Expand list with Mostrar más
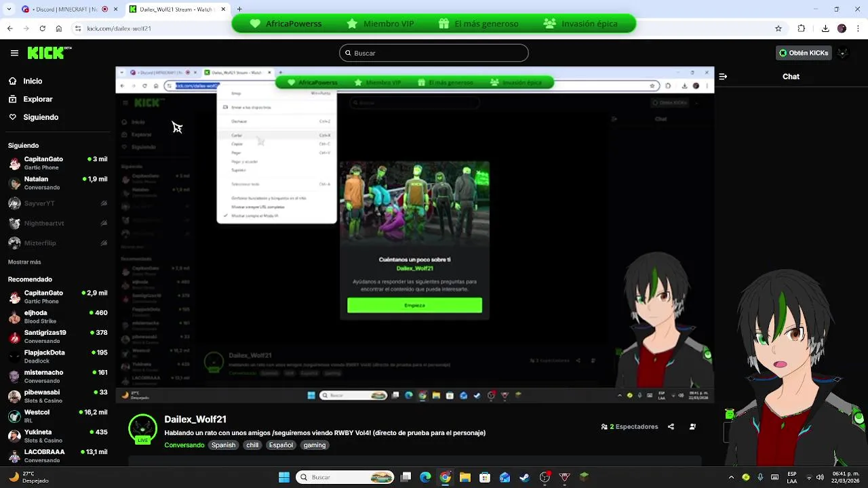This screenshot has height=488, width=868. coord(24,262)
